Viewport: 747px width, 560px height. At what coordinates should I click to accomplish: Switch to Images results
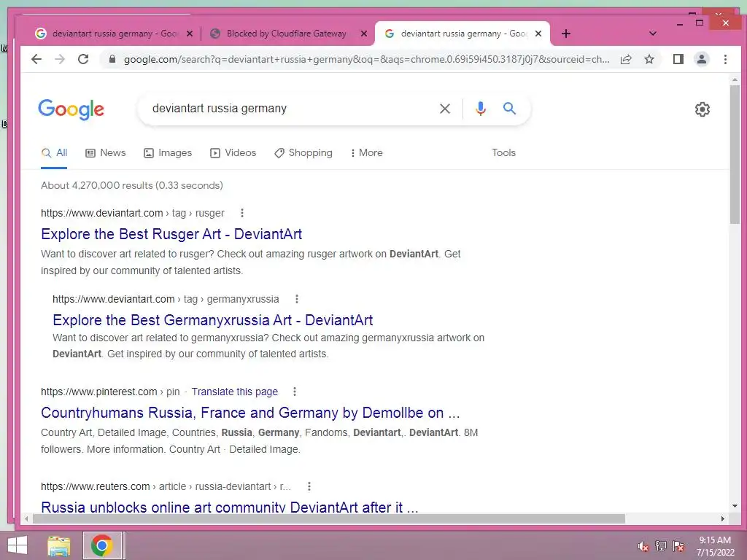pos(168,153)
